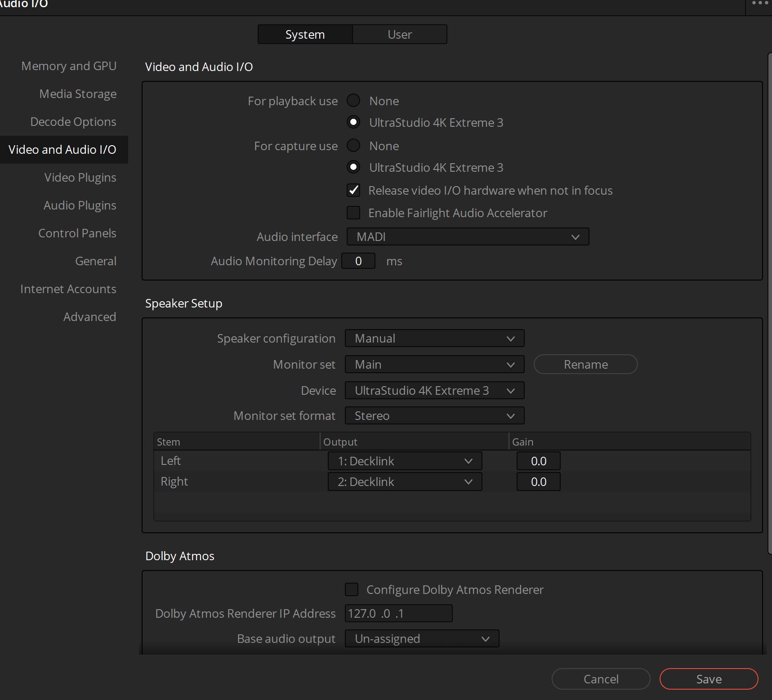Change Right stem output from 2: Decklink
The width and height of the screenshot is (772, 700).
[405, 482]
